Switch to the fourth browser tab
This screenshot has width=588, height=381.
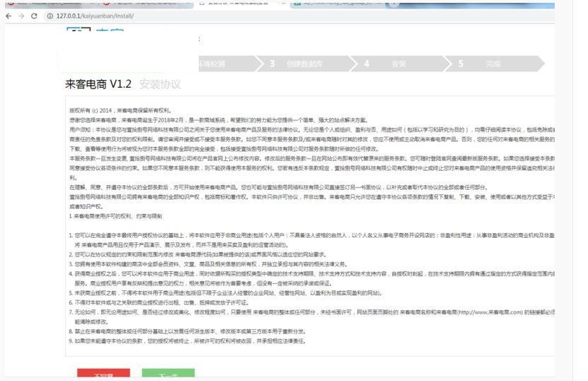[x=333, y=4]
